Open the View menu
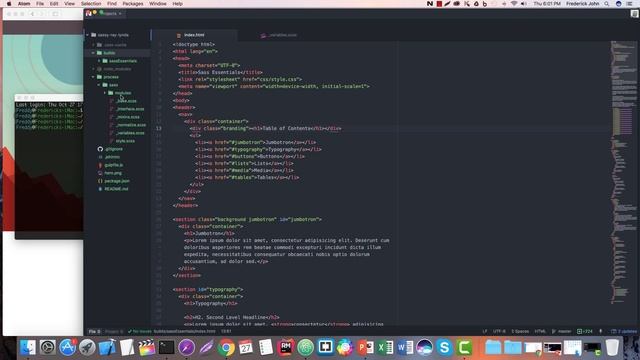Image resolution: width=640 pixels, height=360 pixels. coord(69,4)
